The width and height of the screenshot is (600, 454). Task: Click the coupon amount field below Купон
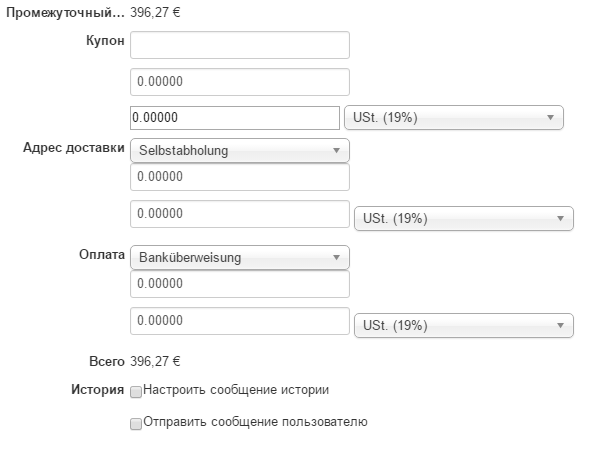pos(240,82)
